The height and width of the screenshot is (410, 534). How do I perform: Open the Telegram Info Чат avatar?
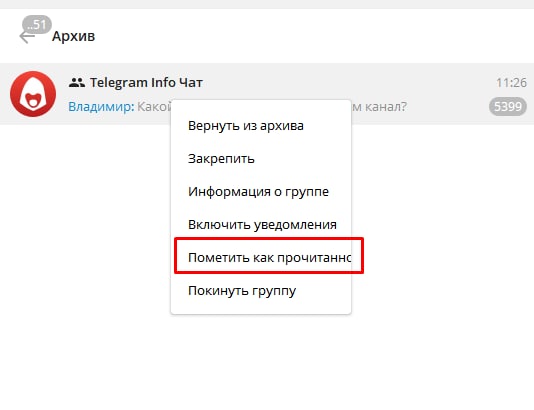(x=33, y=94)
